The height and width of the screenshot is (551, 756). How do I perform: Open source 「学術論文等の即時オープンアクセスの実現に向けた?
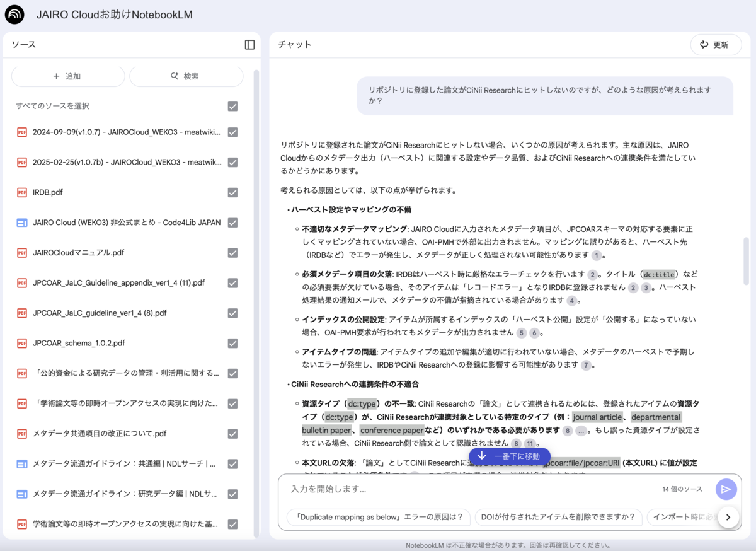click(x=125, y=403)
